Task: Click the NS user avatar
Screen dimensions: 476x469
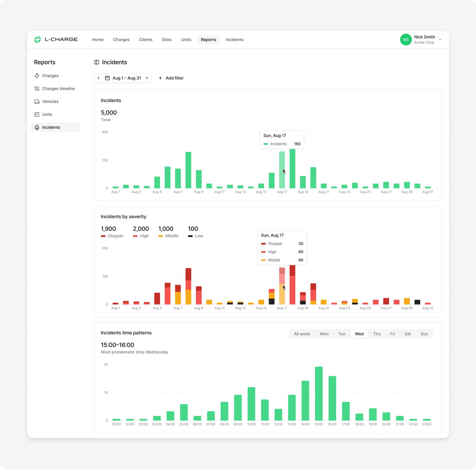Action: [x=406, y=40]
